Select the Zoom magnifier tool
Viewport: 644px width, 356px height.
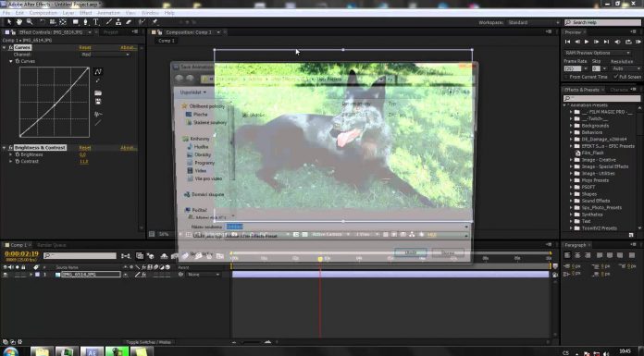(x=30, y=22)
